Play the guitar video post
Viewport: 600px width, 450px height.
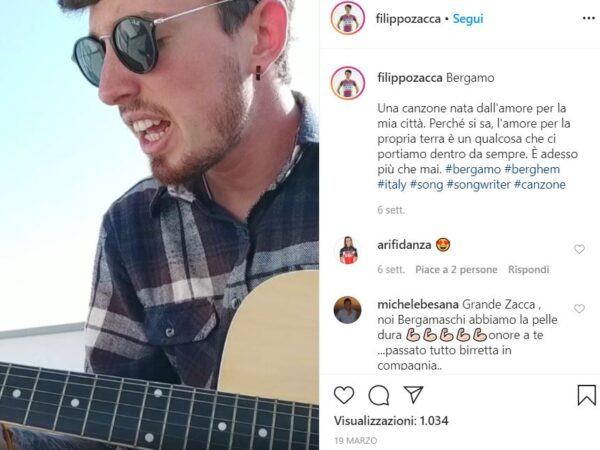coord(159,225)
